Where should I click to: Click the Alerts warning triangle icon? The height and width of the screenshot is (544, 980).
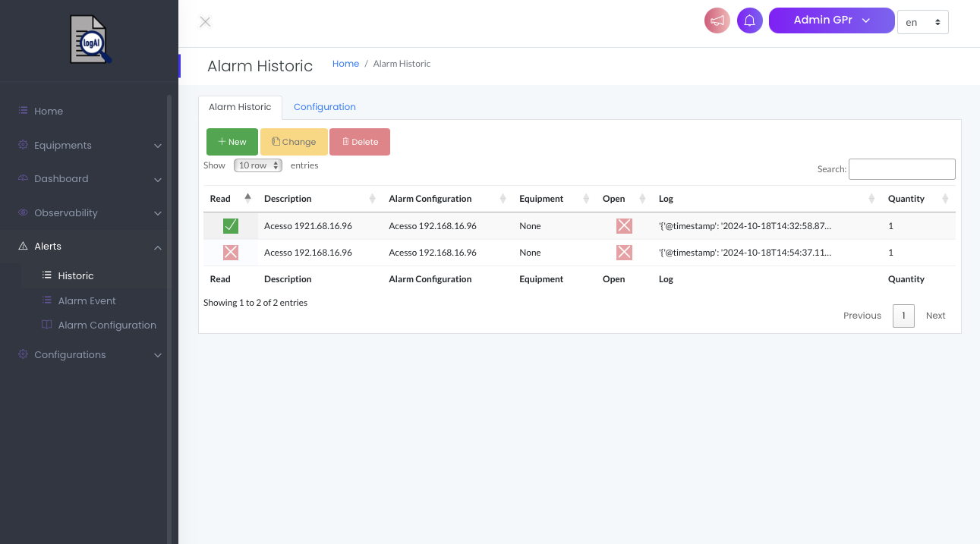[23, 247]
